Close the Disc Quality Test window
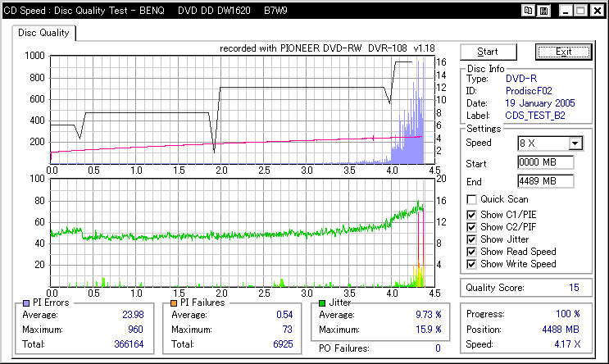The image size is (609, 364). pyautogui.click(x=596, y=10)
